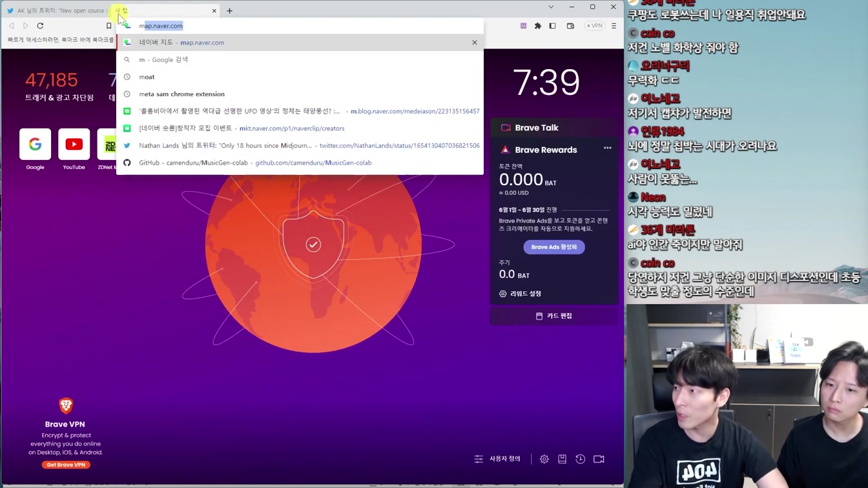Click the shield checkmark on the globe

[x=313, y=245]
